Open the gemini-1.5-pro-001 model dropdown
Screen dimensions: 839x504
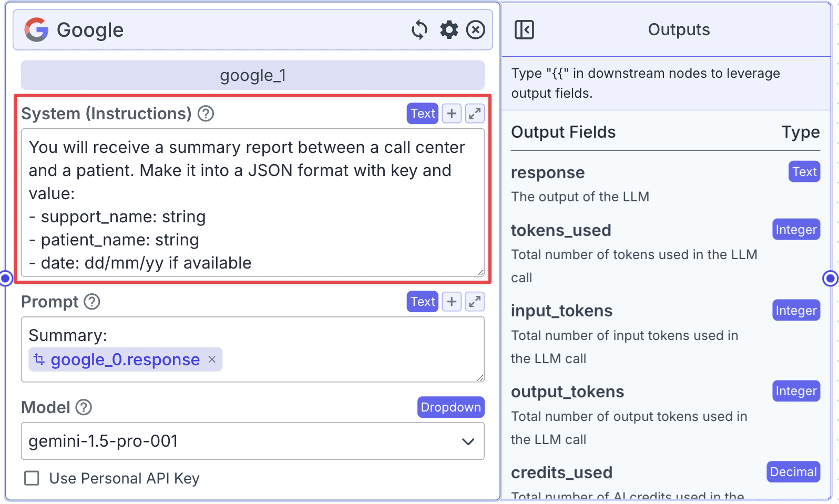click(253, 441)
